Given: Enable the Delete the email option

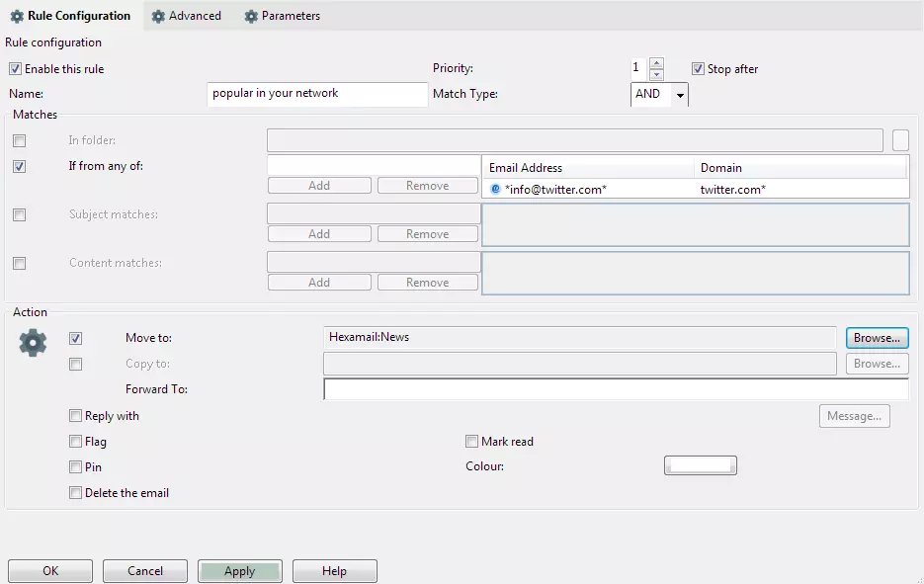Looking at the screenshot, I should pyautogui.click(x=76, y=493).
